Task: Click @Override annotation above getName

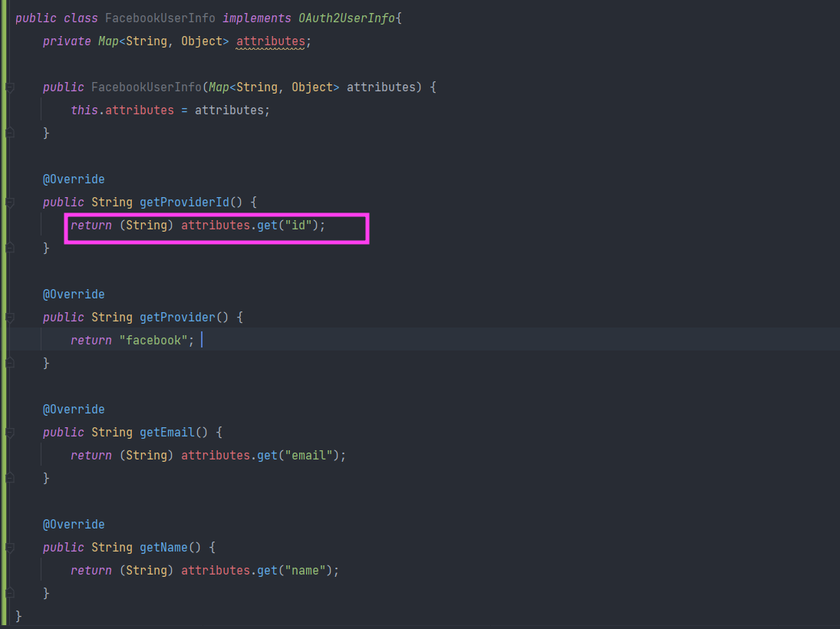Action: 74,525
